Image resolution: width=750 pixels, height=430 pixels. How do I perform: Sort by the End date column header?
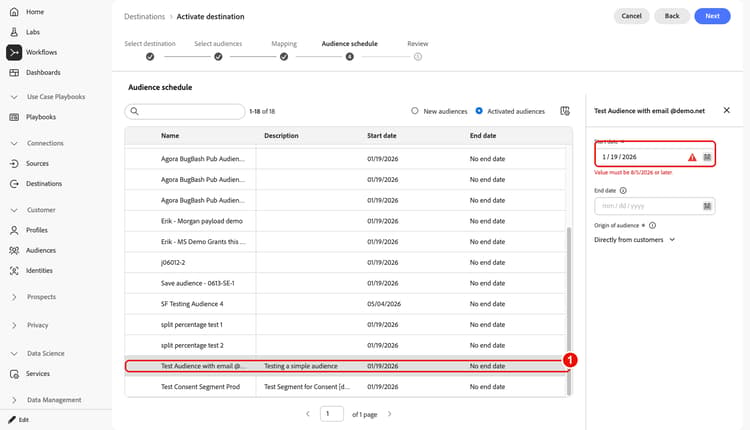point(483,136)
